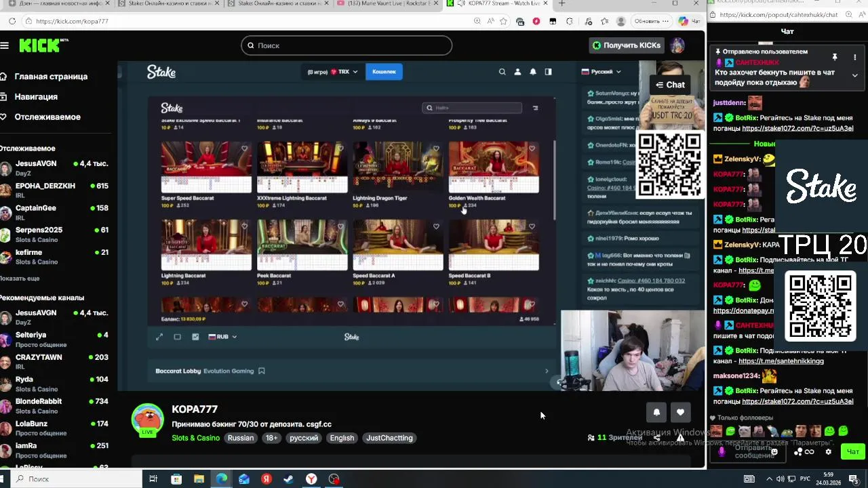This screenshot has height=488, width=868.
Task: Favorite Speed Baccarat A heart
Action: click(x=436, y=226)
